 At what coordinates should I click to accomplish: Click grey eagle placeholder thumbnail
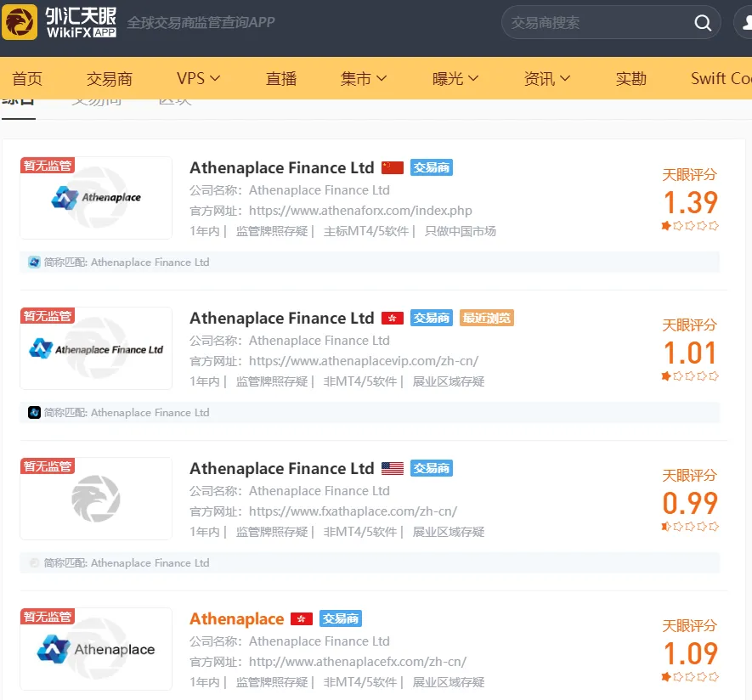[96, 499]
